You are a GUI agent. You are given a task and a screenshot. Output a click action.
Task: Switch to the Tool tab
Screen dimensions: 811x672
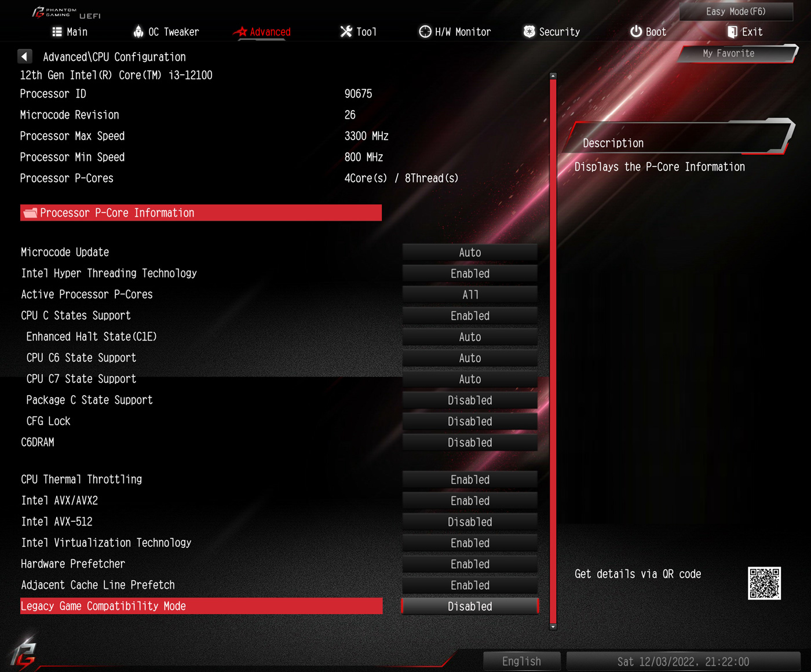point(359,32)
